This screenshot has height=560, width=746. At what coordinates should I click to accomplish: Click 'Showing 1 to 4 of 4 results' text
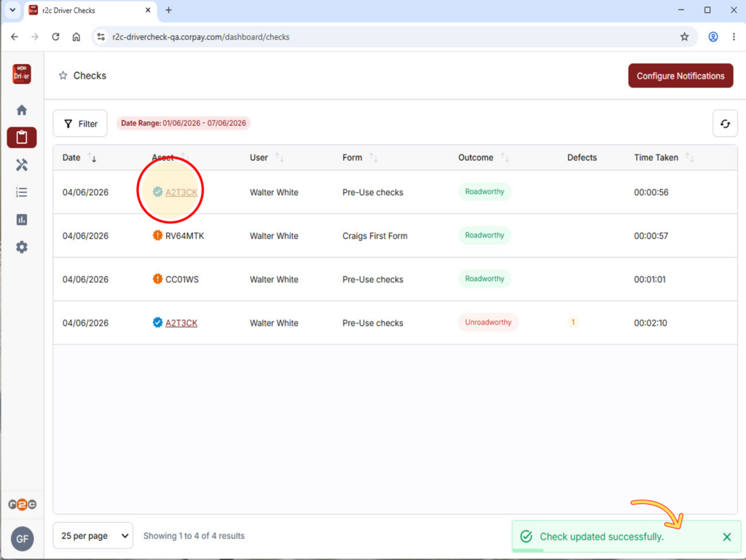[194, 536]
